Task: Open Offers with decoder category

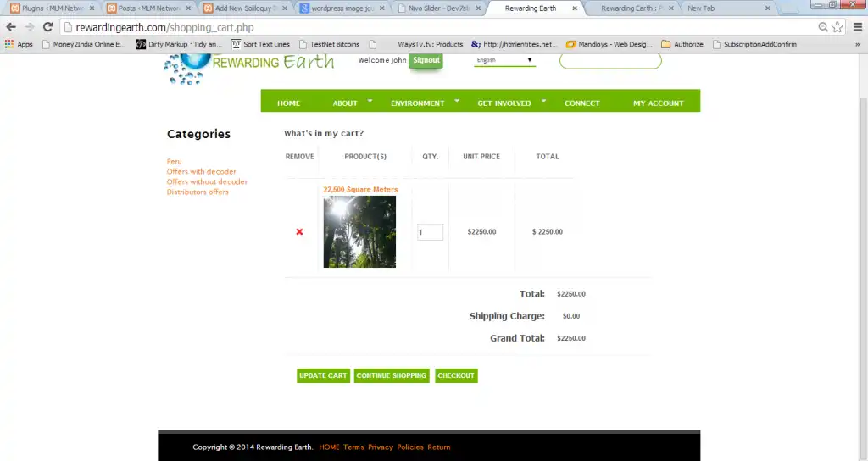Action: pyautogui.click(x=202, y=171)
